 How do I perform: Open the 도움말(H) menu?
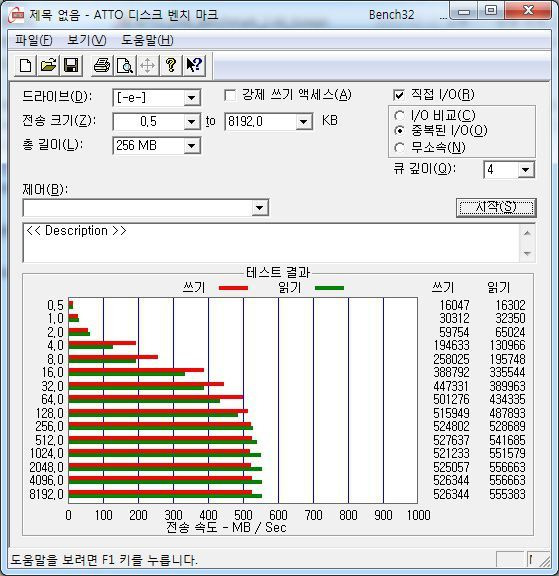pos(147,40)
